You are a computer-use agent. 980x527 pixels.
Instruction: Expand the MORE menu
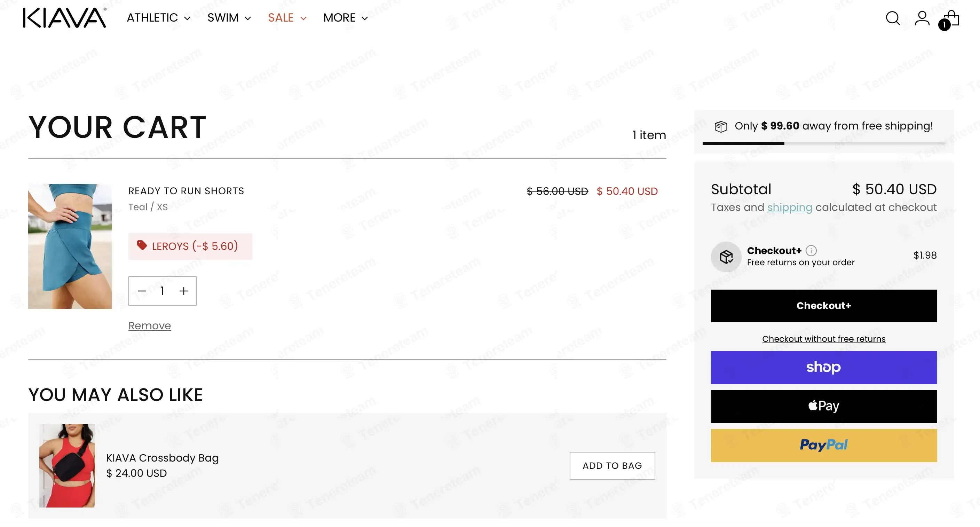click(346, 18)
